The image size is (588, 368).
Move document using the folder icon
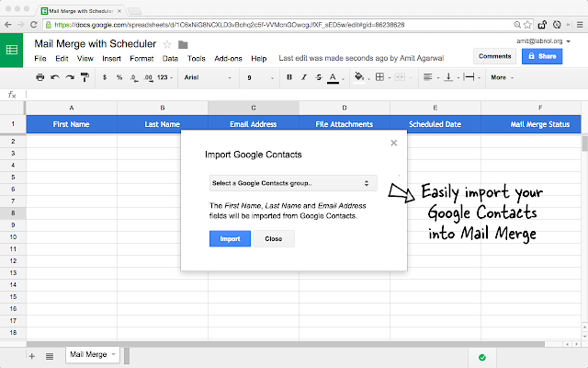[x=183, y=45]
